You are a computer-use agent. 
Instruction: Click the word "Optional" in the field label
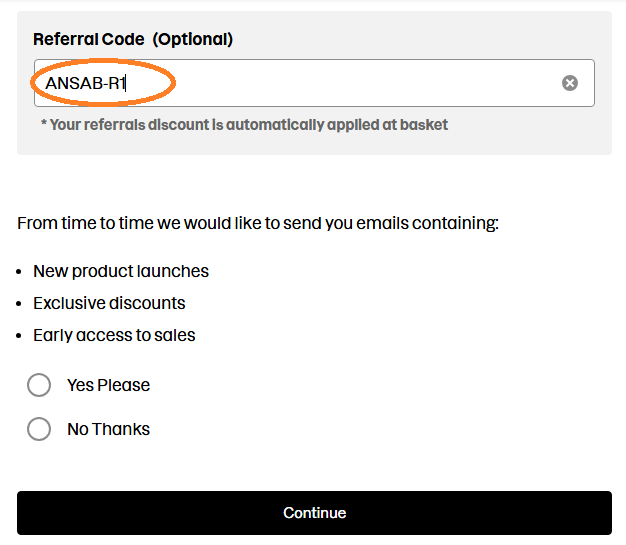(x=192, y=40)
